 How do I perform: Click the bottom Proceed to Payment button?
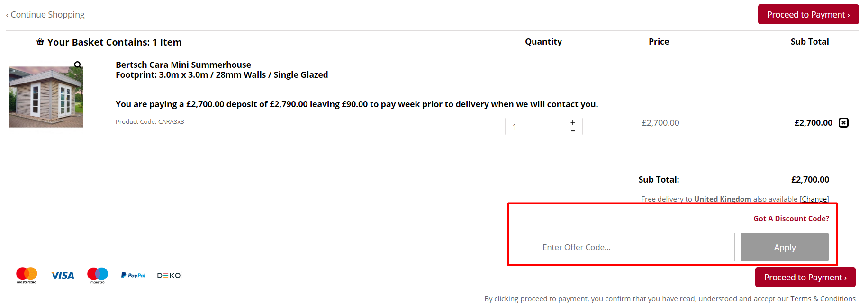point(805,277)
